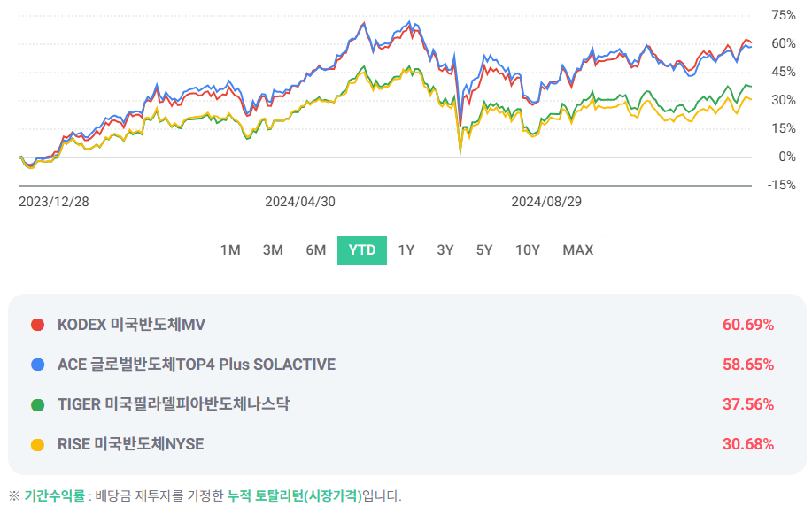Open RISE 미국반도체NYSE fund name
Screen dimensions: 812x507
click(x=130, y=444)
